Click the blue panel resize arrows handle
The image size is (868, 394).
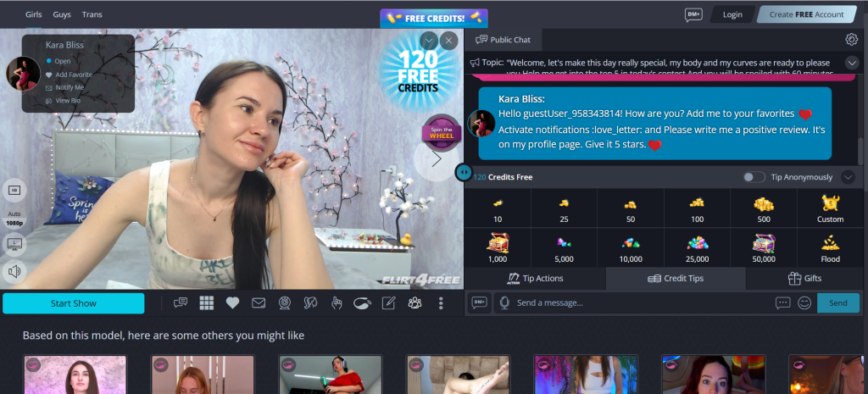pos(464,173)
